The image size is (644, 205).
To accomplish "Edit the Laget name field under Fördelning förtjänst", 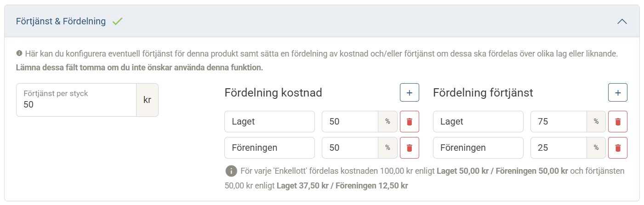I will tap(478, 122).
